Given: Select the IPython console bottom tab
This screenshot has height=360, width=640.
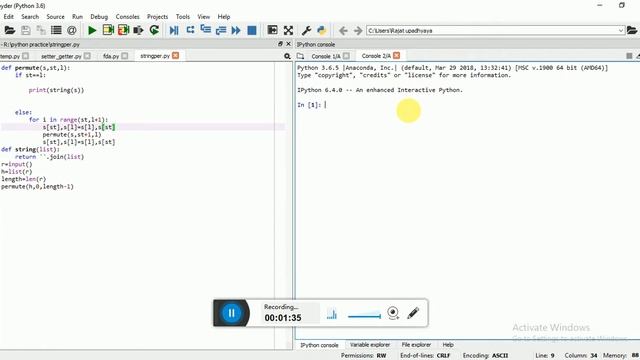Looking at the screenshot, I should tap(320, 345).
